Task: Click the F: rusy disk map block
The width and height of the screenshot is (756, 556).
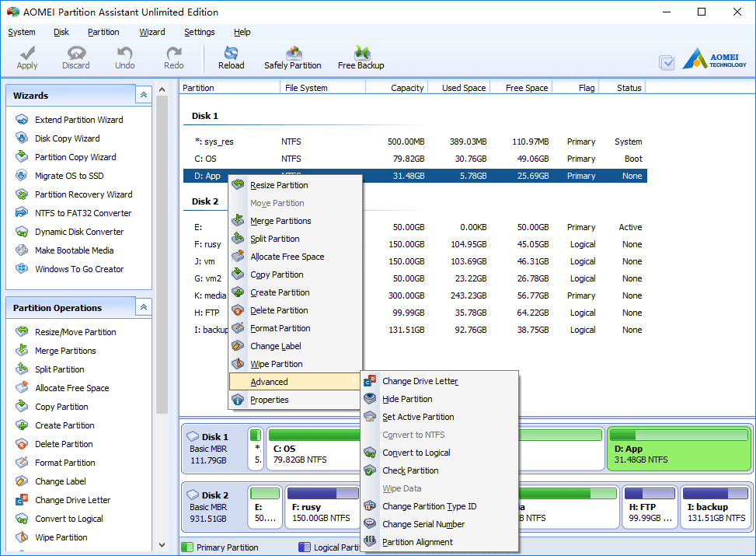Action: click(x=322, y=507)
